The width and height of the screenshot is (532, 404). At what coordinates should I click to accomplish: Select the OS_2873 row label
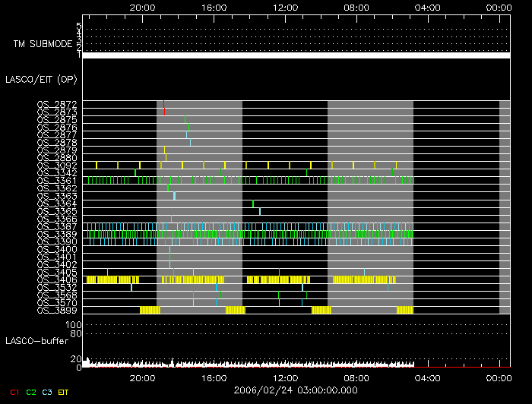[x=57, y=112]
